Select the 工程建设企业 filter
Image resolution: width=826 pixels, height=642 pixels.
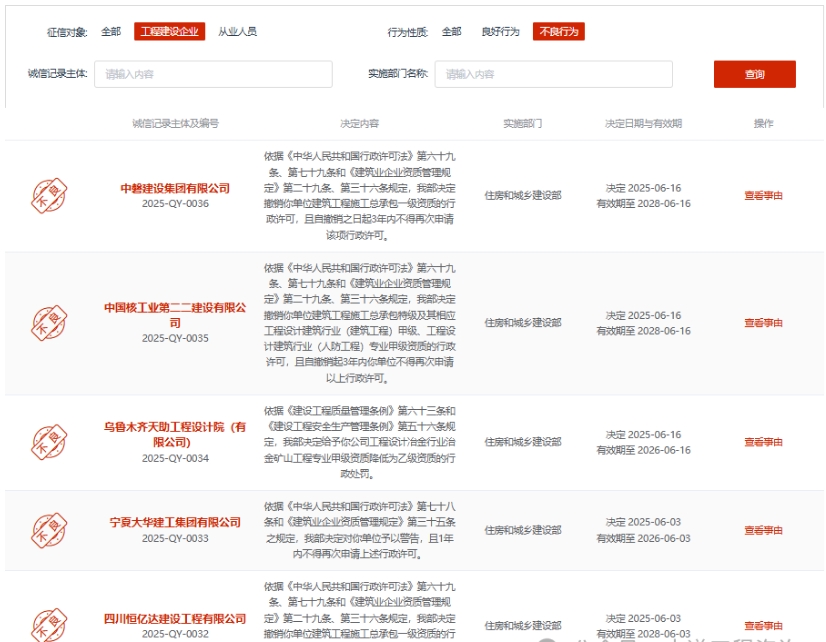tap(170, 32)
